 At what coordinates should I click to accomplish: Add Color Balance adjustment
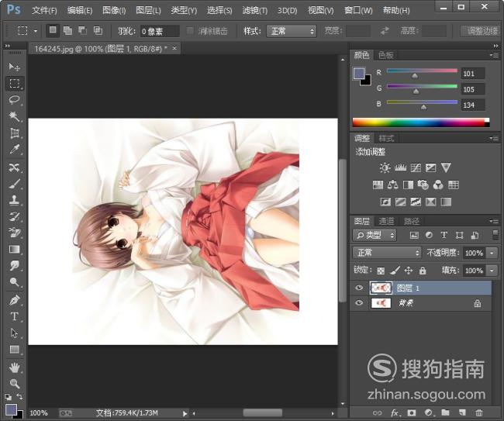tap(393, 185)
